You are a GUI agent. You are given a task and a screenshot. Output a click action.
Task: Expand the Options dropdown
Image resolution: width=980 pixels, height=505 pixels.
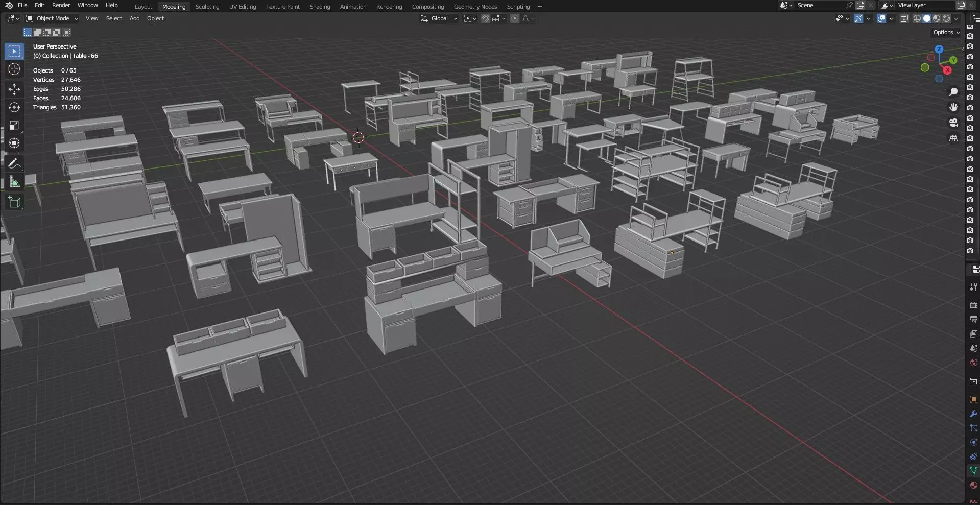(x=946, y=32)
